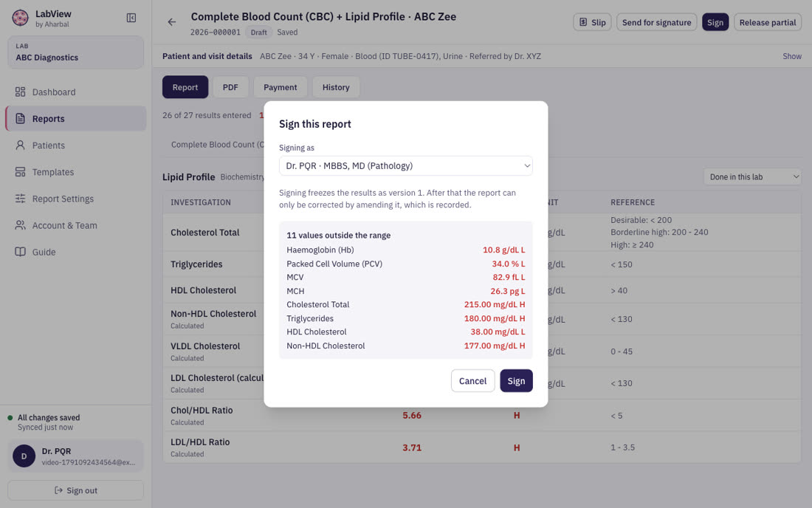Click the Slip button
Viewport: 812px width, 508px height.
click(592, 22)
